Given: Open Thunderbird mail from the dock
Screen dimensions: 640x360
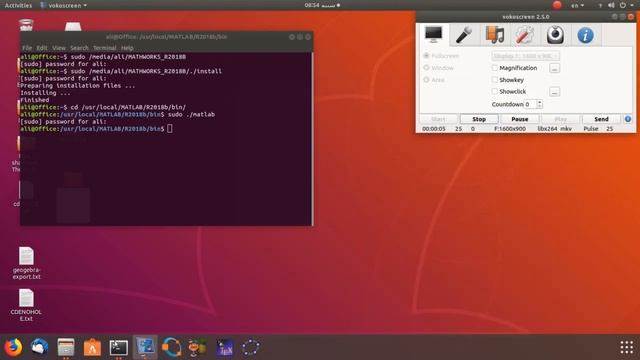Looking at the screenshot, I should [x=40, y=347].
